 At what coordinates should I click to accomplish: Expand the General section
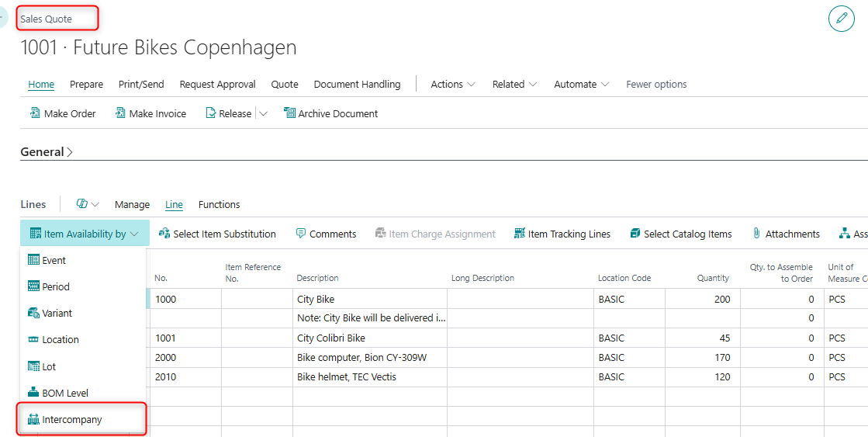tap(47, 152)
